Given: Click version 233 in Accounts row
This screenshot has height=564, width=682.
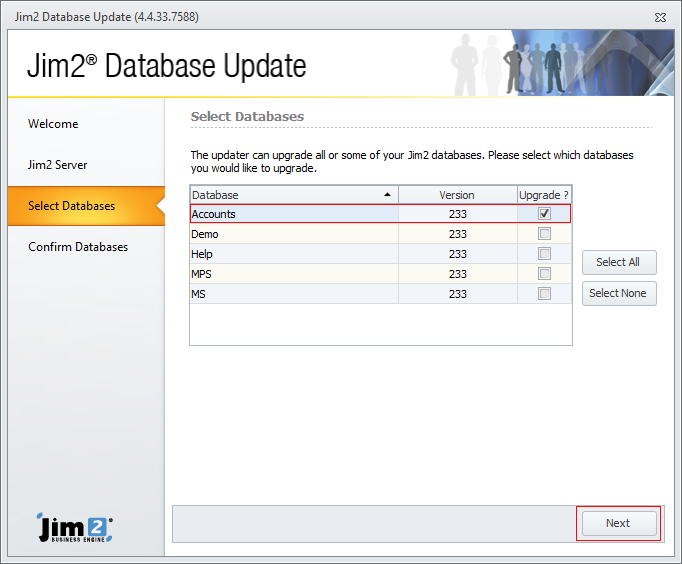Looking at the screenshot, I should (458, 214).
